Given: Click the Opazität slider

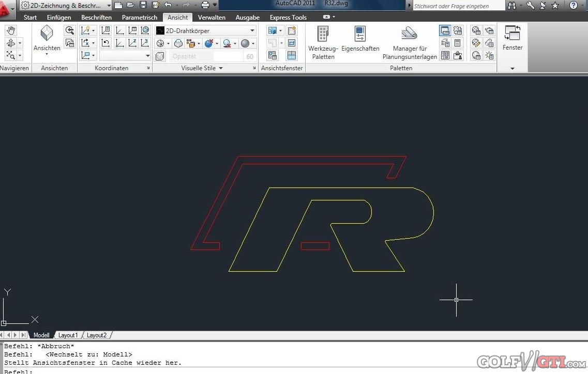Looking at the screenshot, I should tap(206, 56).
